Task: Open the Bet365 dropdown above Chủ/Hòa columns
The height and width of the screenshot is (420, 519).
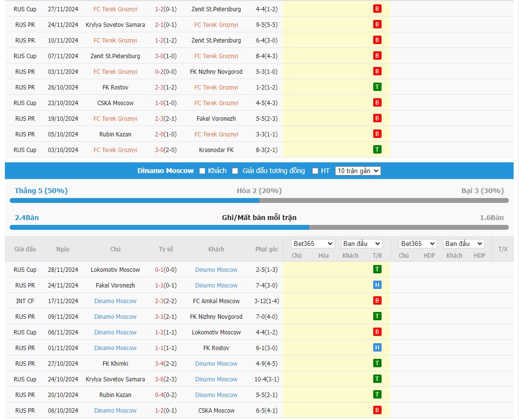Action: (313, 243)
